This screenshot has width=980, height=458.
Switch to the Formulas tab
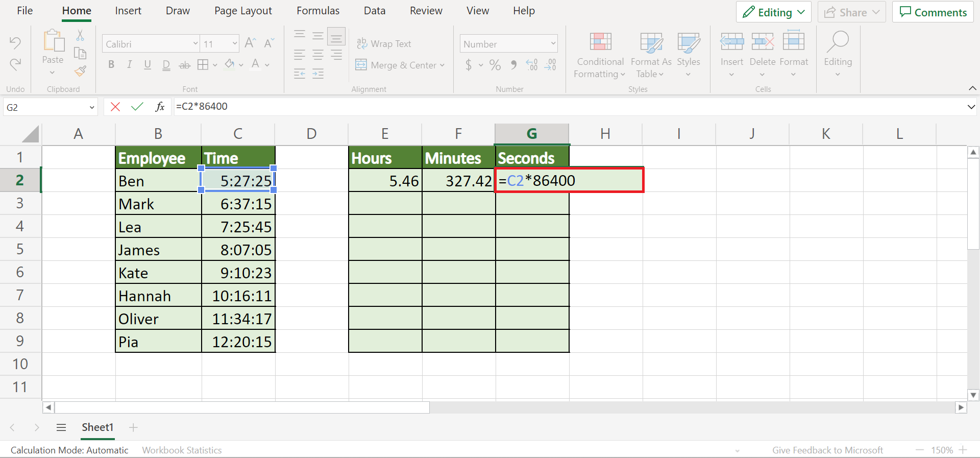(x=318, y=11)
